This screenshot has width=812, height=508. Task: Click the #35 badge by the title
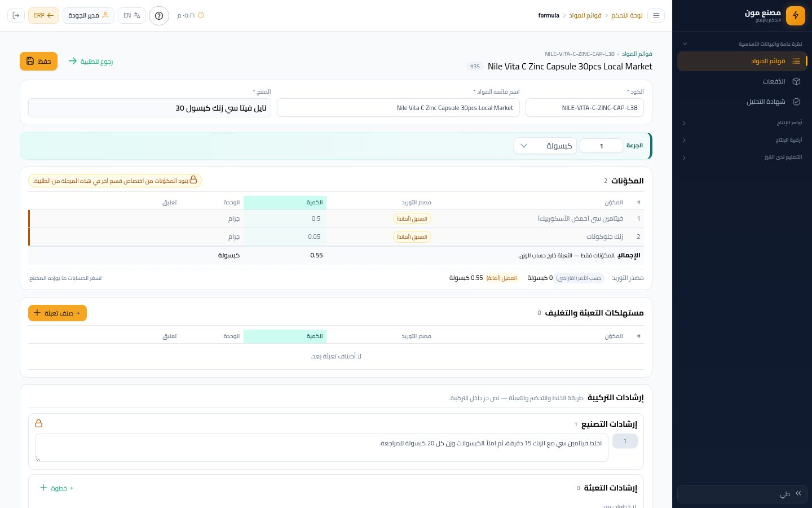[x=475, y=67]
